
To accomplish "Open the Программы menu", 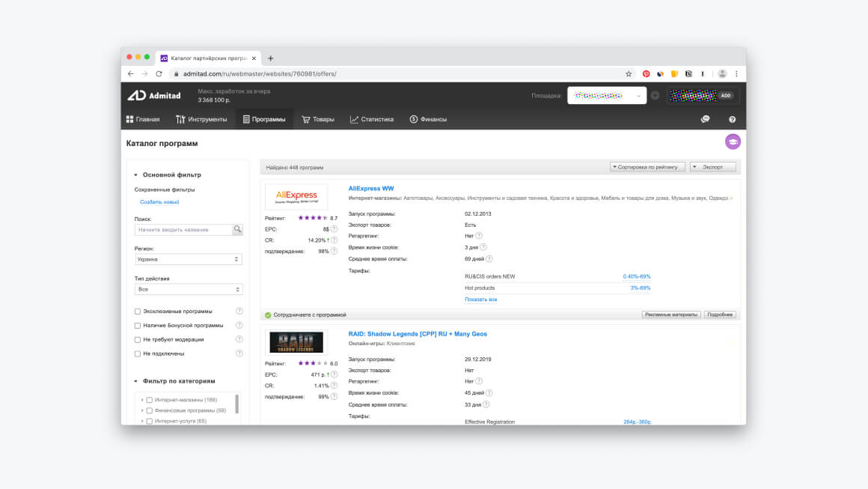I will 264,119.
